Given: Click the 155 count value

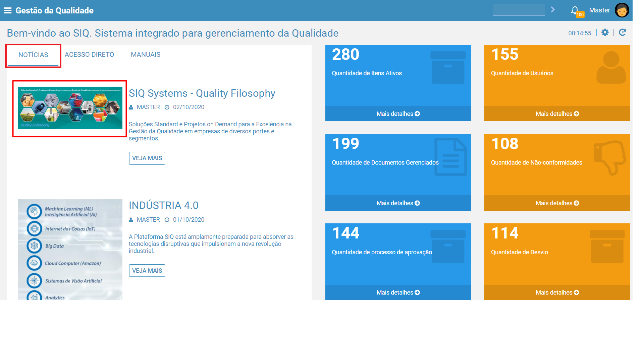Looking at the screenshot, I should click(505, 54).
